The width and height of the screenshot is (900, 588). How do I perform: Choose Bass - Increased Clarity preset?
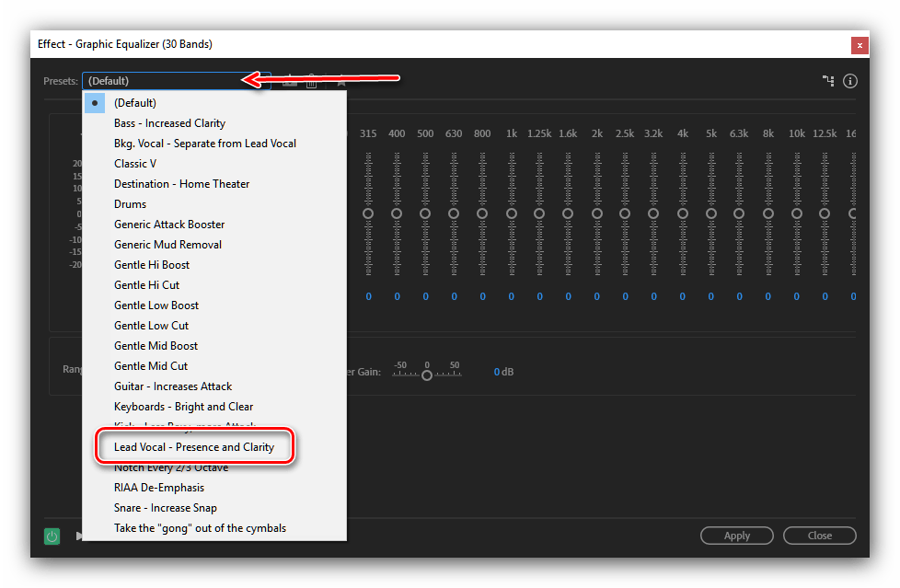(215, 123)
